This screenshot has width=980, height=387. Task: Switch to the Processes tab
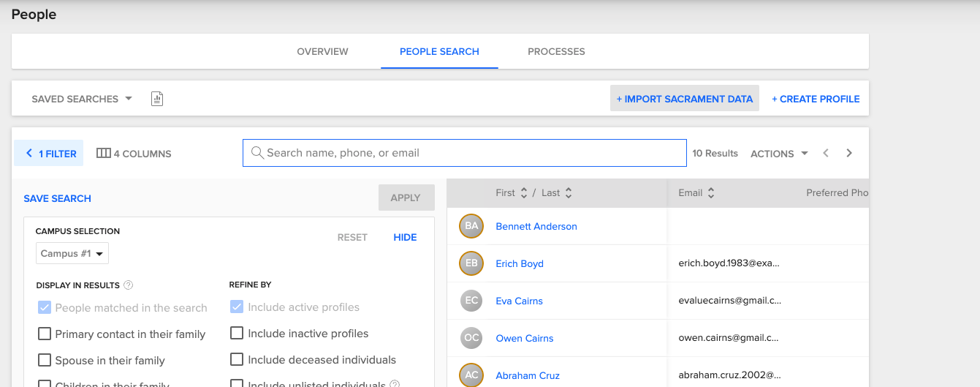(x=556, y=52)
